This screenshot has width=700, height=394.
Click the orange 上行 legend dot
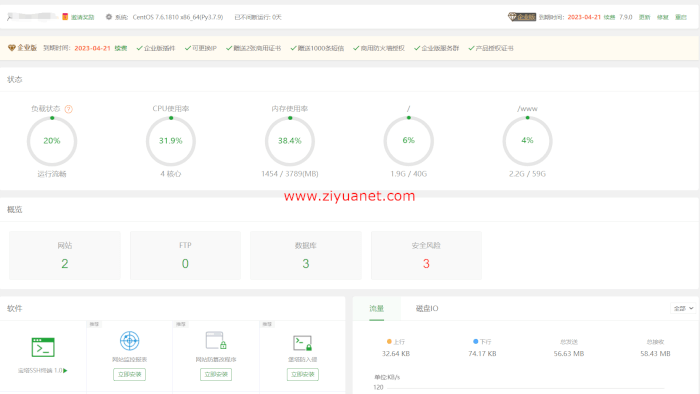(389, 341)
